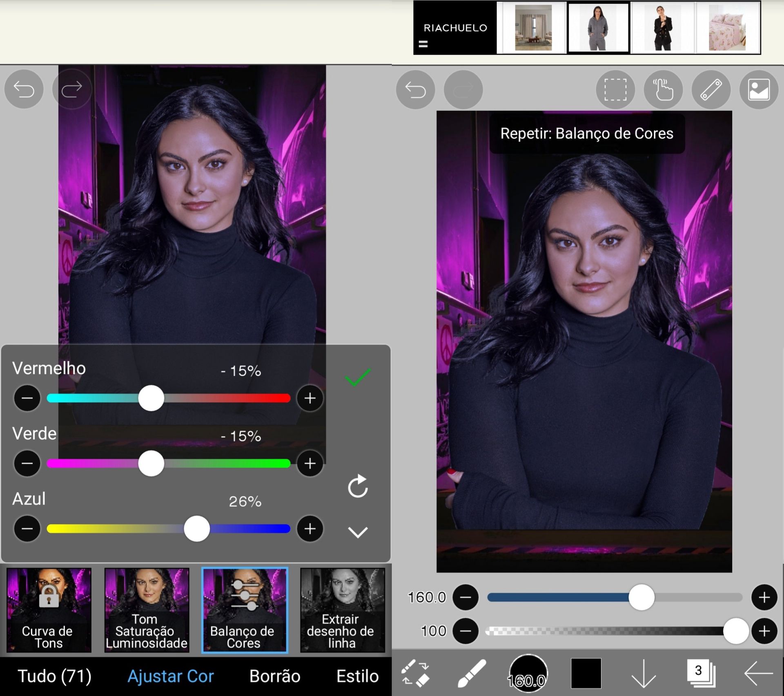Image resolution: width=784 pixels, height=696 pixels.
Task: Click the Verde slider handle
Action: pyautogui.click(x=151, y=463)
